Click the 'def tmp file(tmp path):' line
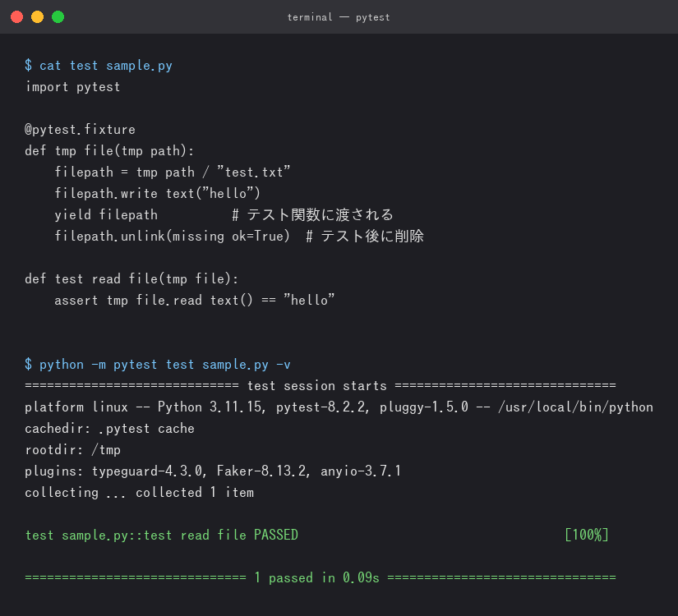Viewport: 678px width, 616px height. click(x=109, y=151)
